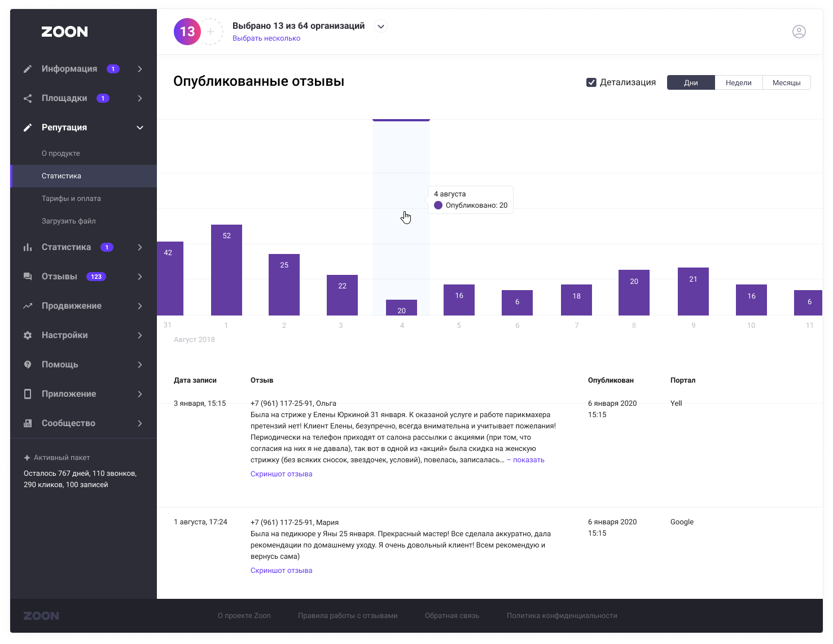Image resolution: width=833 pixels, height=644 pixels.
Task: Click the bar labeled 52 for August 1
Action: click(x=226, y=270)
